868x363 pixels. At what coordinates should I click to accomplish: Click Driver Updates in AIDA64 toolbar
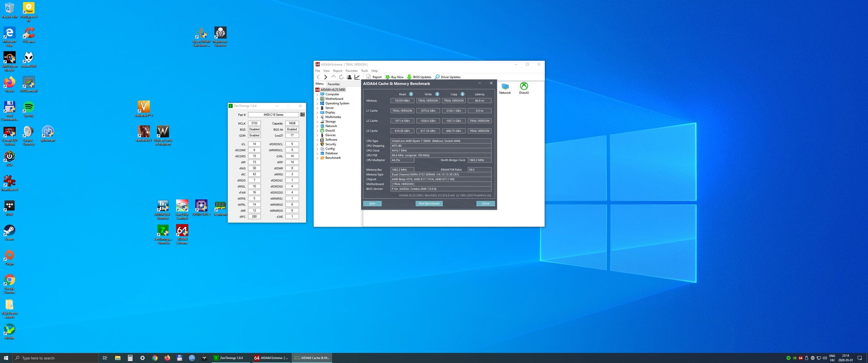448,77
